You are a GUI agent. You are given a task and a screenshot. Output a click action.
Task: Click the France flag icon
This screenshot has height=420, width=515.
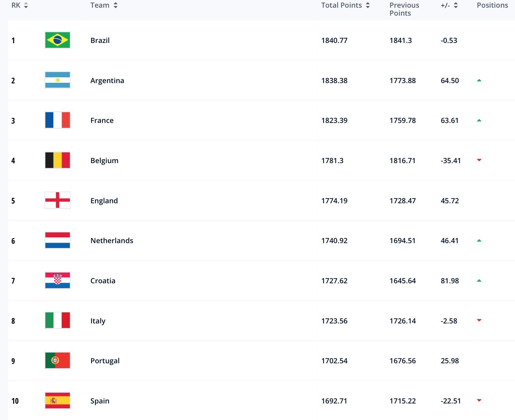click(x=57, y=120)
